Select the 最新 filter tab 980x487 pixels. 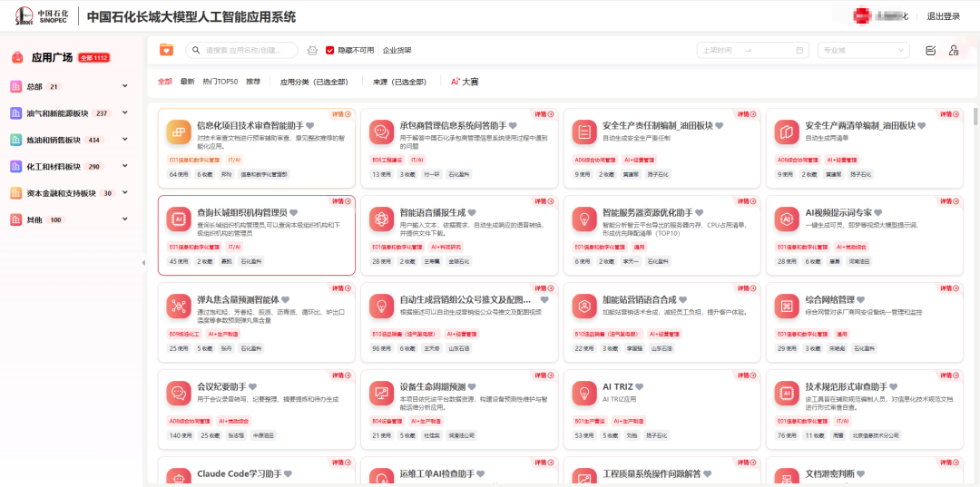pyautogui.click(x=187, y=82)
